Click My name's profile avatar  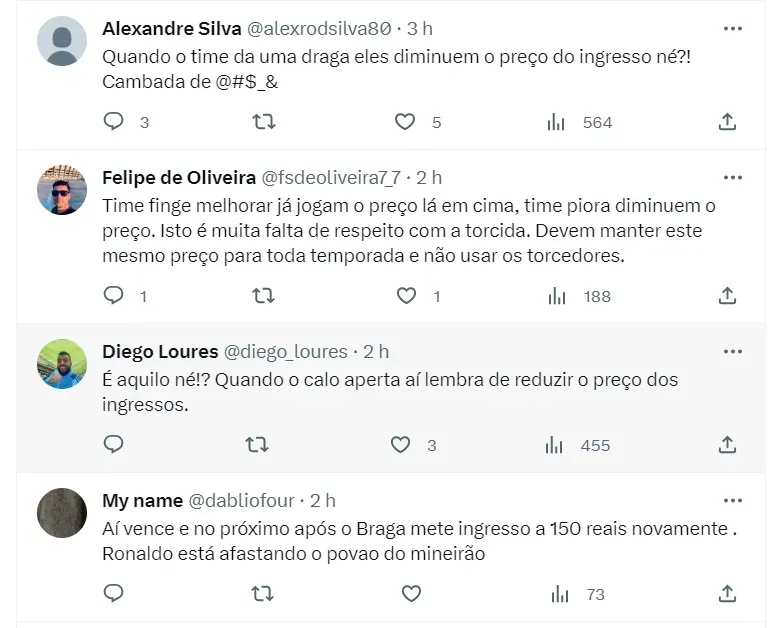click(62, 513)
